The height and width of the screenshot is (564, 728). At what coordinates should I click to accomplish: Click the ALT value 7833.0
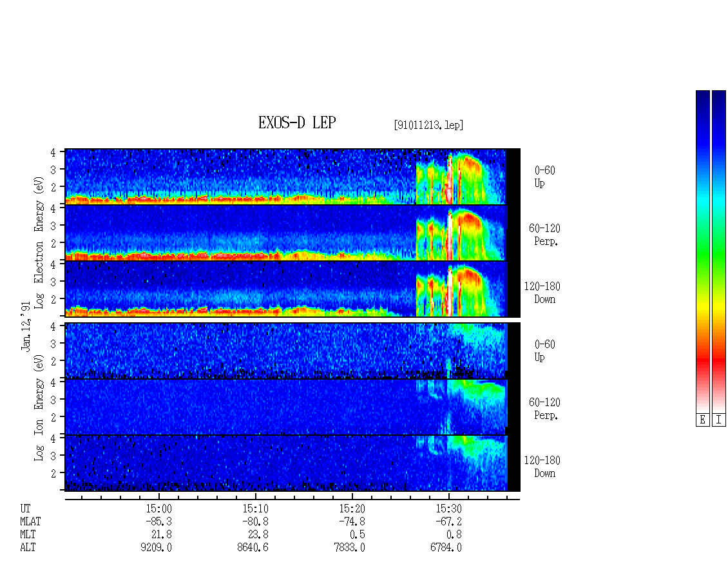point(349,548)
